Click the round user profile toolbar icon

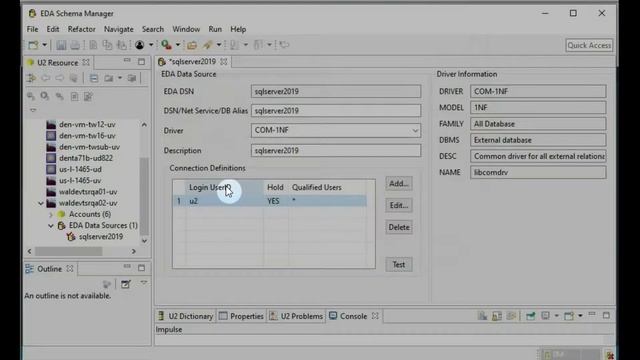click(140, 45)
